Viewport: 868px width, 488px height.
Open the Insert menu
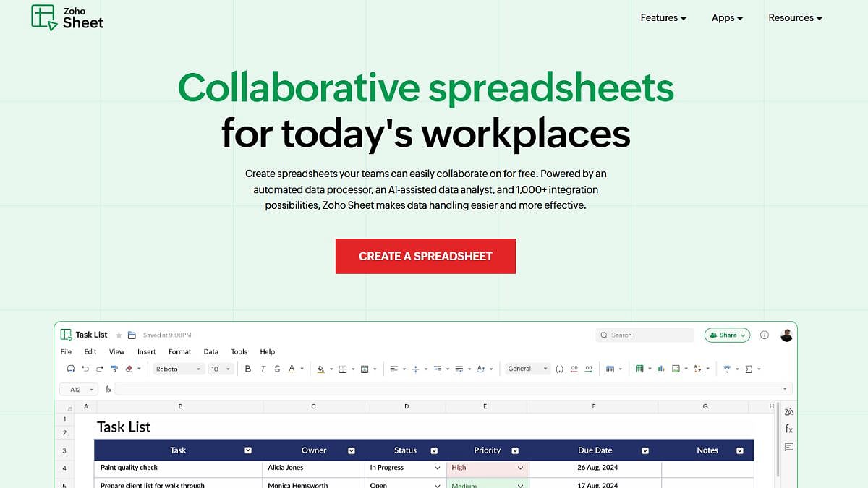[147, 351]
